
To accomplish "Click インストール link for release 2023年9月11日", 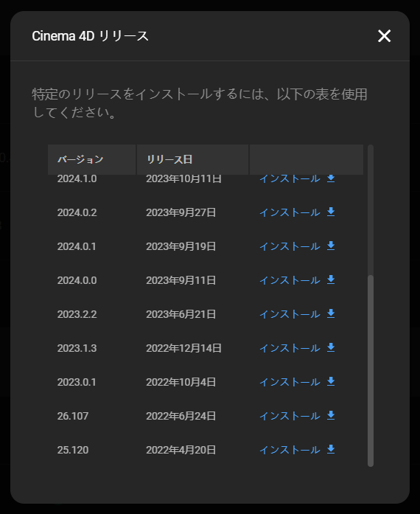I will pyautogui.click(x=290, y=280).
